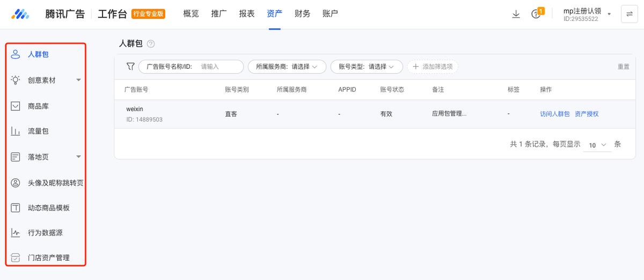Viewport: 644px width, 280px height.
Task: Switch to the 报表 tab
Action: point(247,14)
